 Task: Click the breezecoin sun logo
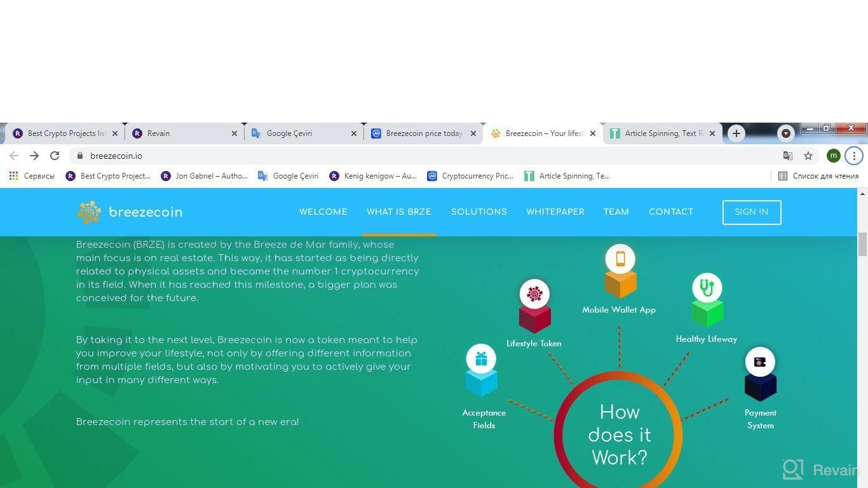89,212
